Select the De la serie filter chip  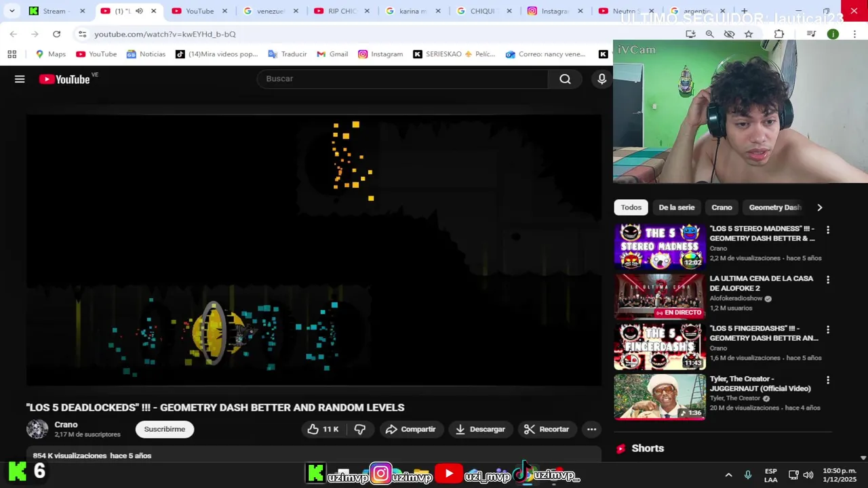[x=677, y=207]
